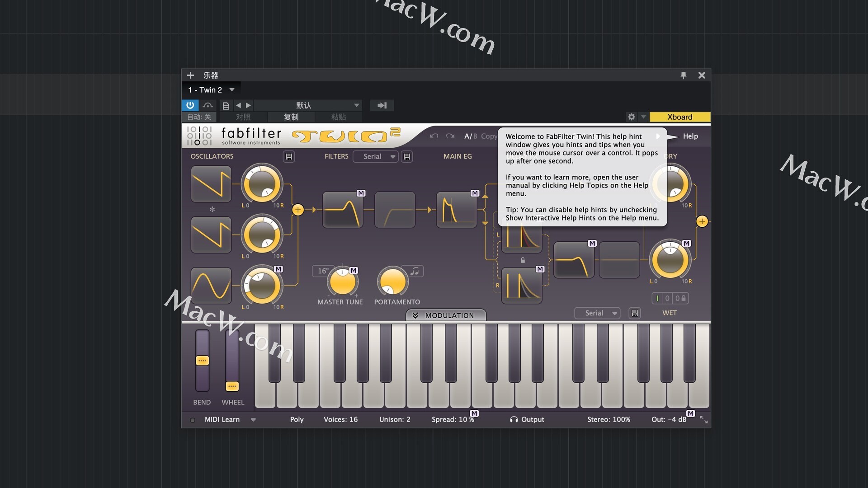
Task: Click the undo arrow icon
Action: coord(434,136)
